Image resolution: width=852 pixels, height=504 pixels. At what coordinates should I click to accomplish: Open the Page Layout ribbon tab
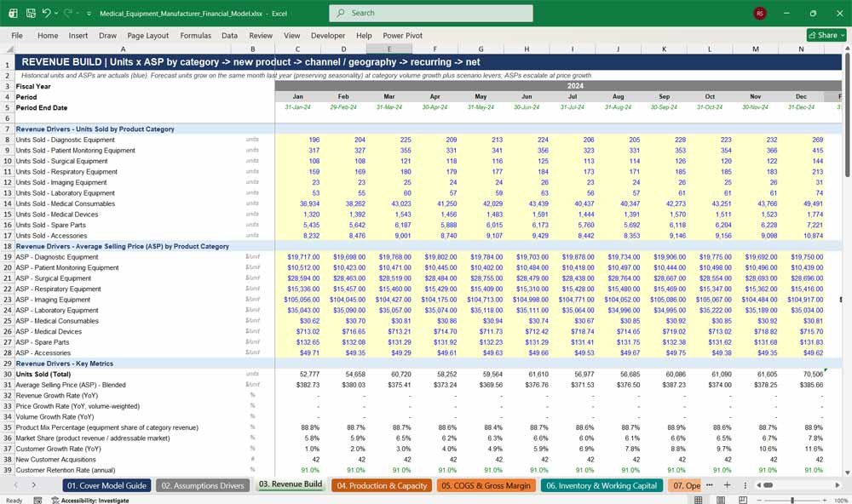(x=147, y=35)
